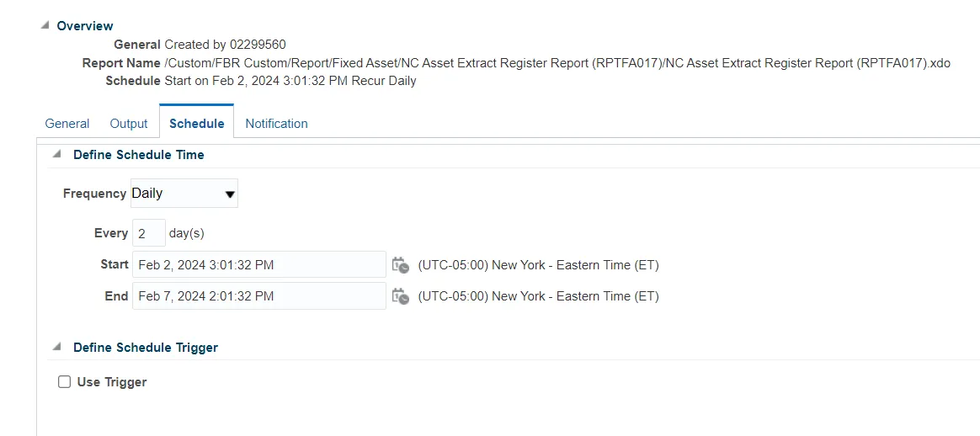Open the End date calendar picker

pyautogui.click(x=401, y=296)
